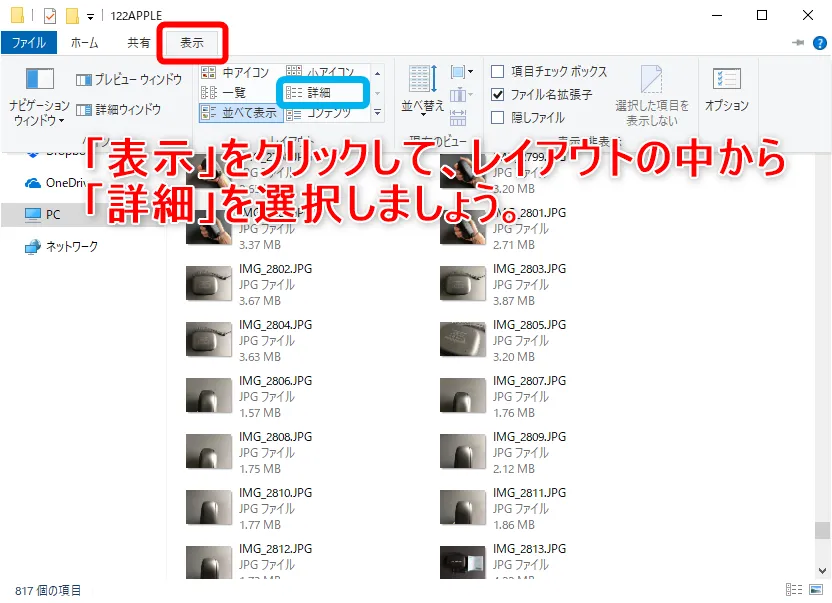
Task: Click thumbnail of IMG_2811.JPG
Action: (463, 507)
